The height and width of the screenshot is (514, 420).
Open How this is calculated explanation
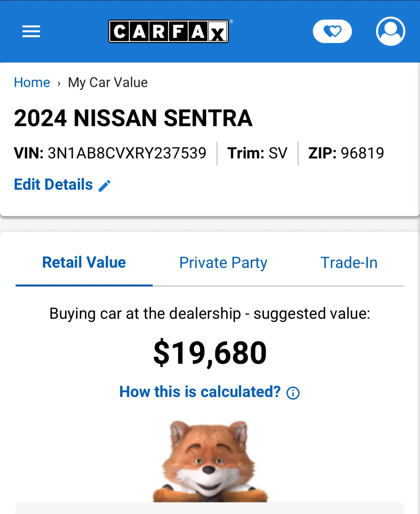coord(200,392)
